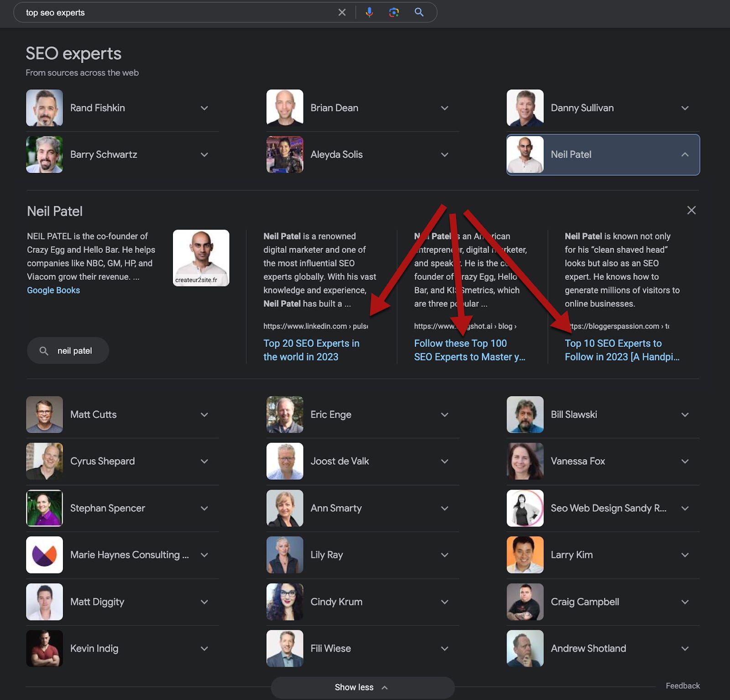Expand the Joost de Valk chevron
Image resolution: width=730 pixels, height=700 pixels.
tap(444, 461)
